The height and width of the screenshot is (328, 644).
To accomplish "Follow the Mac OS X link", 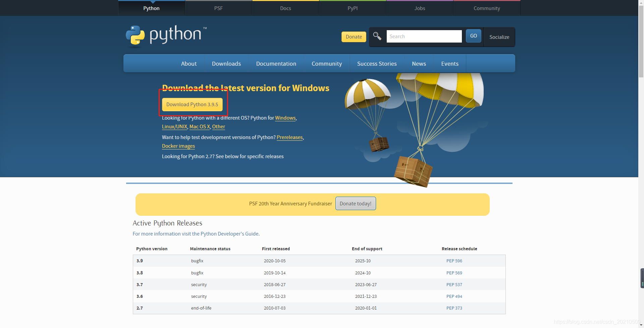I will [x=200, y=127].
